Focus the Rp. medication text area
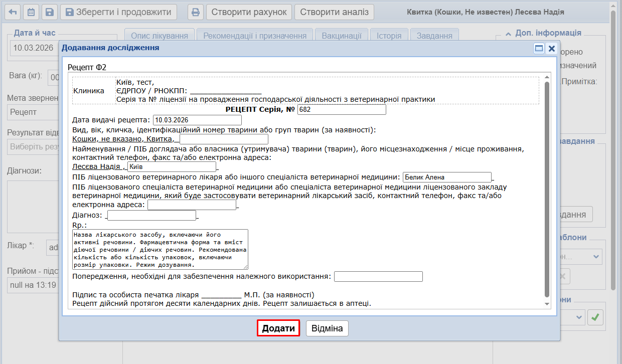622x364 pixels. point(160,249)
